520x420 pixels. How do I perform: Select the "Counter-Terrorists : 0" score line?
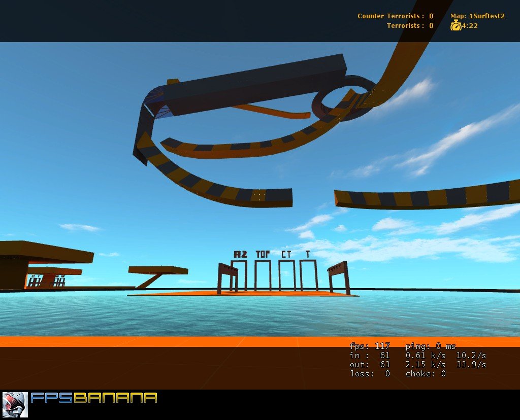point(395,16)
